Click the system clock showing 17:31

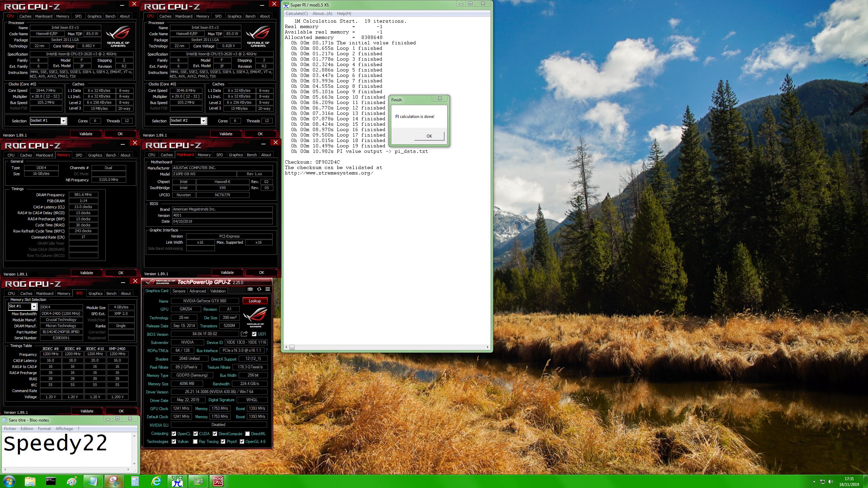(849, 479)
